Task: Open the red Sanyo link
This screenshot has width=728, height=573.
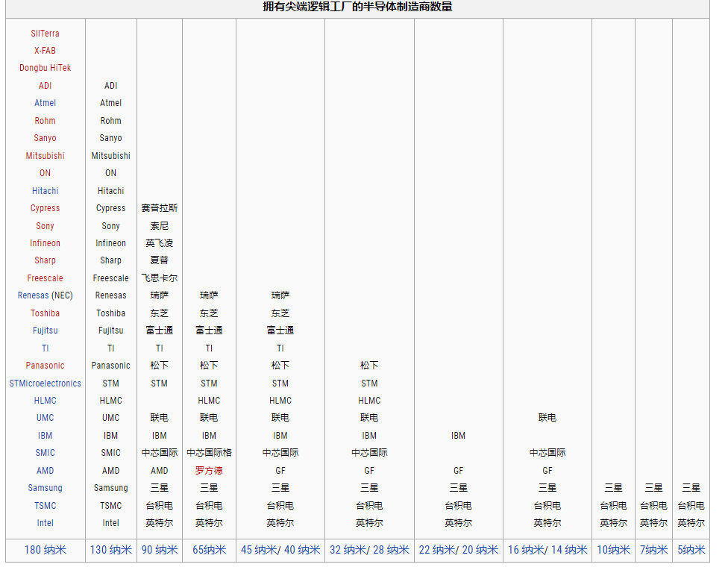Action: tap(45, 138)
